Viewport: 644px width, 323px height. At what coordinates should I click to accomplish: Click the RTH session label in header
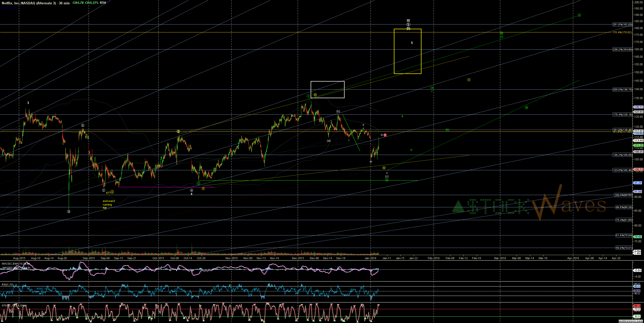pos(103,3)
